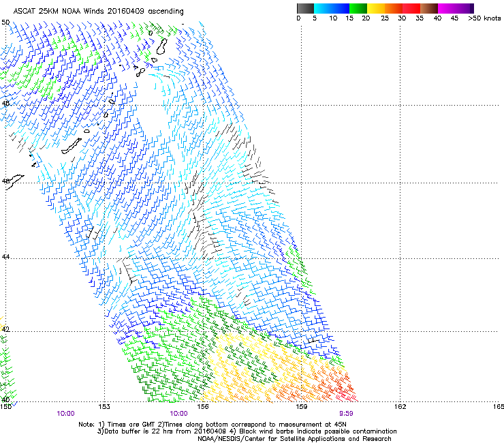504x443 pixels.
Task: Click the '45' legend scale label
Action: [454, 18]
